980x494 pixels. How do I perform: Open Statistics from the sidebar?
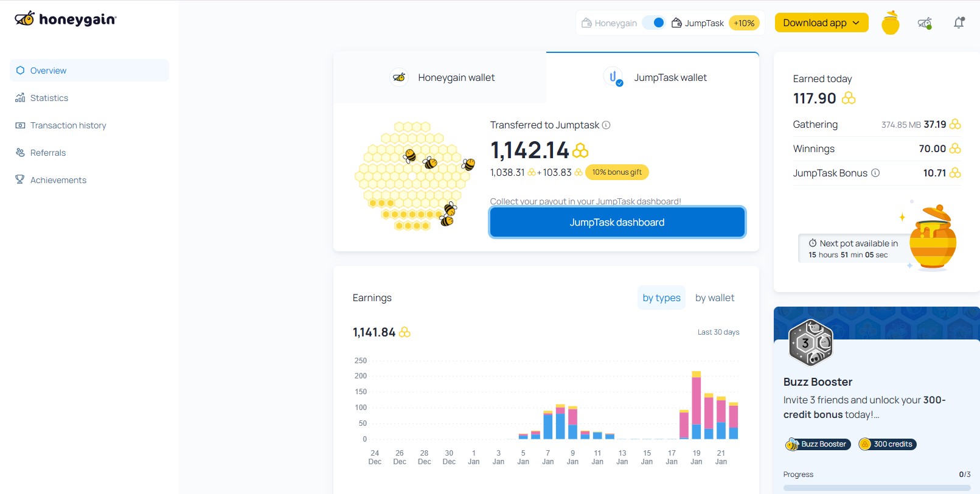[49, 98]
